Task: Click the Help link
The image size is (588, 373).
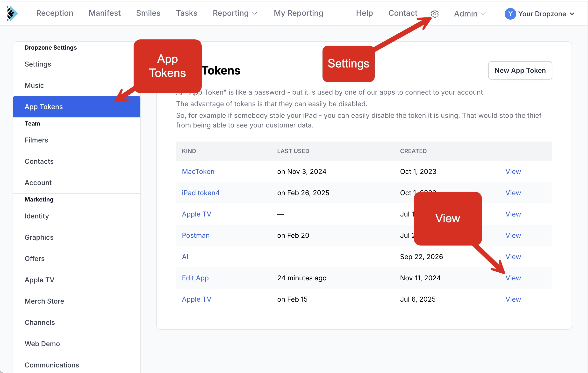Action: 364,13
